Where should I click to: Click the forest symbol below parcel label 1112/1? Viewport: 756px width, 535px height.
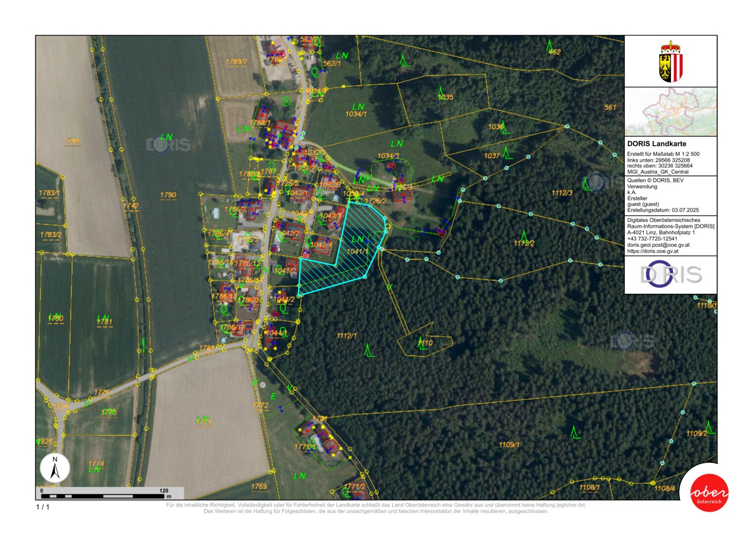point(368,351)
